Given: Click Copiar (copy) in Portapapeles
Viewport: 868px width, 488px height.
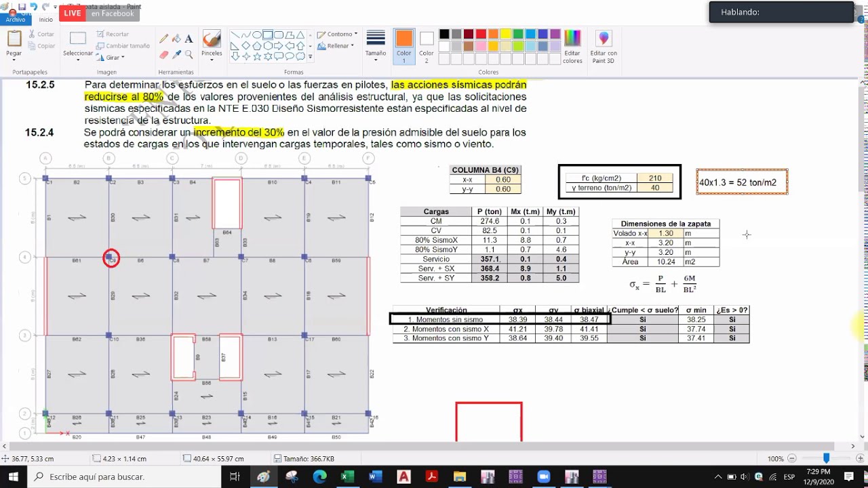Looking at the screenshot, I should click(x=41, y=46).
